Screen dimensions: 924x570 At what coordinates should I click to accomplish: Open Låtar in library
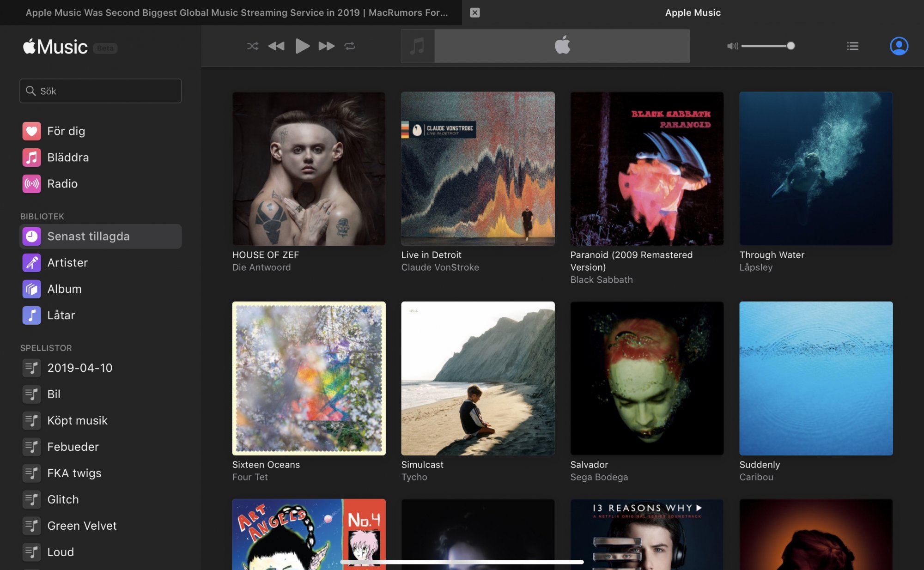[x=101, y=315]
